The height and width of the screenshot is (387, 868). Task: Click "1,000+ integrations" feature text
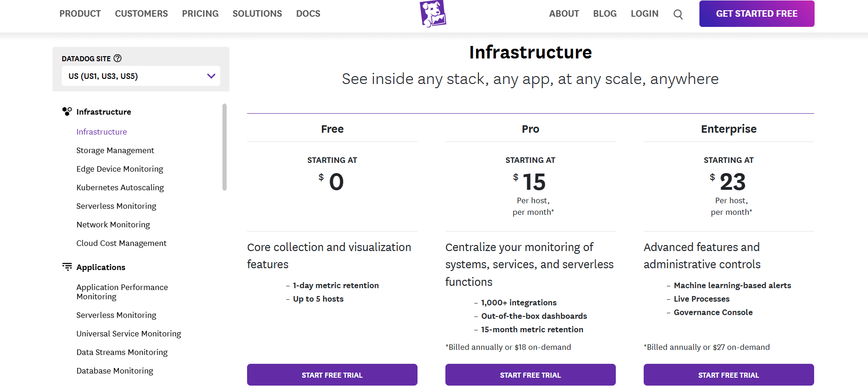click(519, 303)
